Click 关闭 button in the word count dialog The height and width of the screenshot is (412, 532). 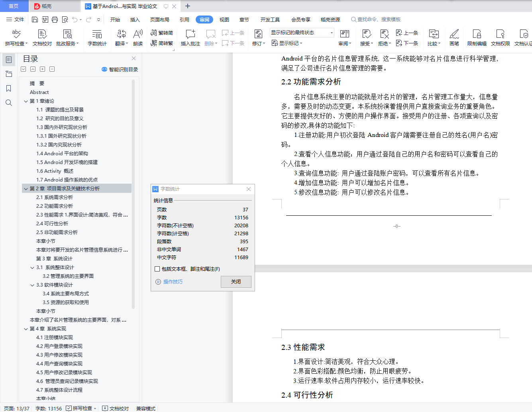pos(236,281)
